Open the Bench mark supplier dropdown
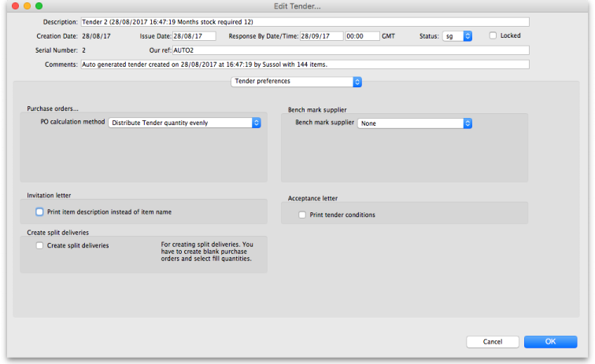The image size is (595, 364). click(x=414, y=123)
